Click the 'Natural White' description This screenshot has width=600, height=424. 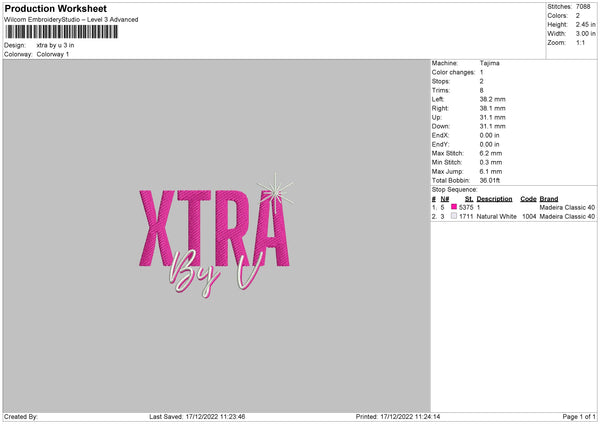(496, 217)
